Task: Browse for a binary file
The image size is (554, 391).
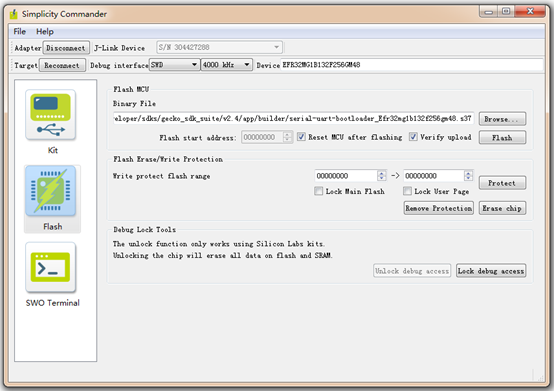Action: [x=502, y=119]
